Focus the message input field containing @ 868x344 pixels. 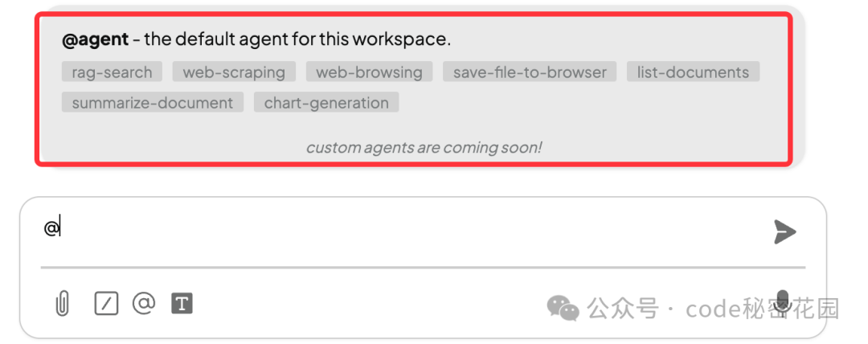click(404, 228)
